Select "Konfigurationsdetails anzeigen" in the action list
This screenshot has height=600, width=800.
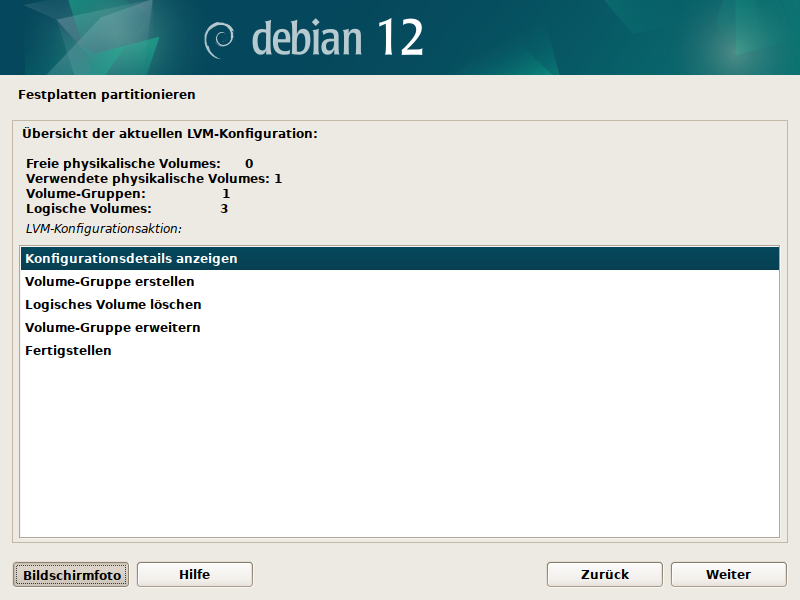(x=131, y=258)
